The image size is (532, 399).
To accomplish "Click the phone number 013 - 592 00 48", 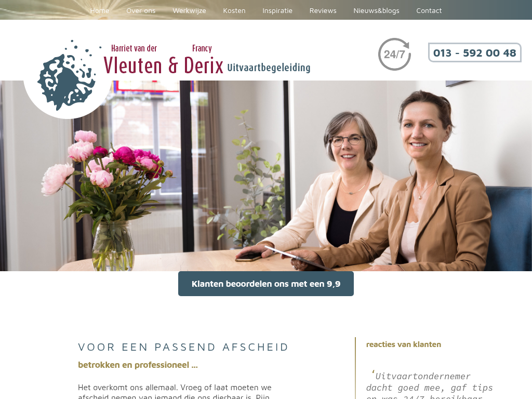I will (475, 52).
